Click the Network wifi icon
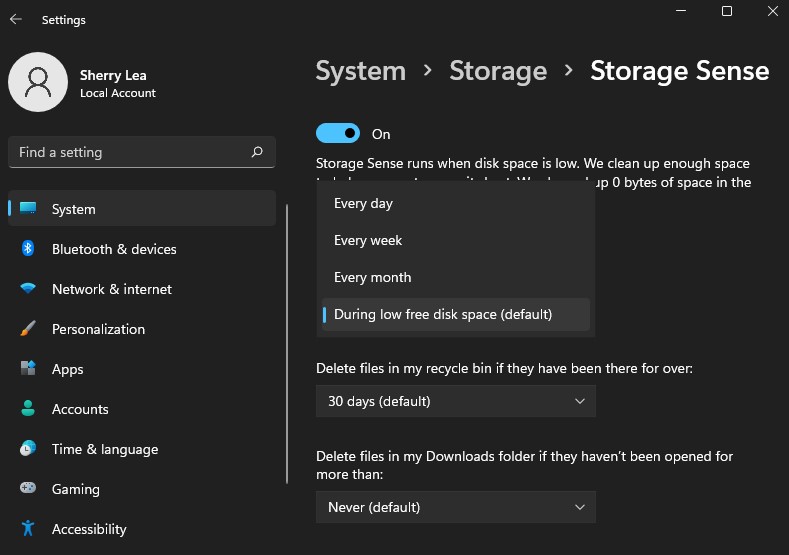The width and height of the screenshot is (789, 555). point(28,288)
